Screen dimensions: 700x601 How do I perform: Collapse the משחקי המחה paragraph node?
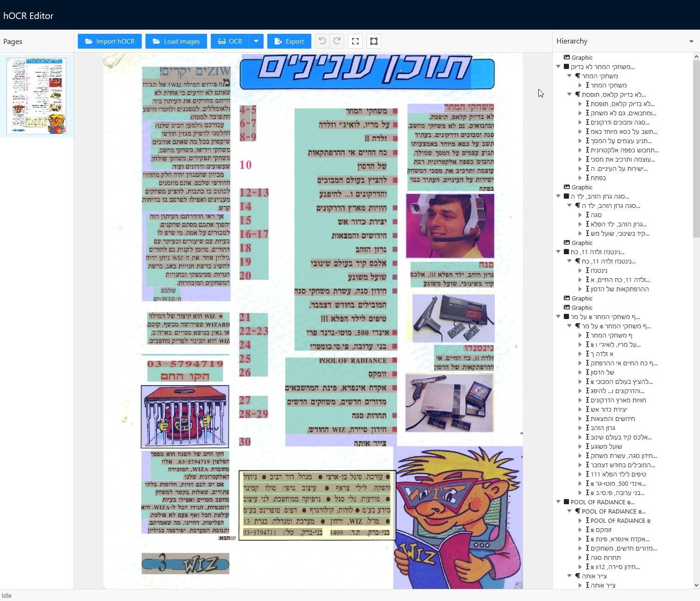[570, 76]
